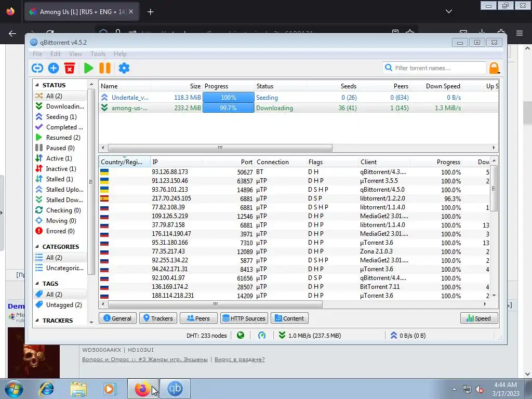Select the Paused (0) status filter

60,148
